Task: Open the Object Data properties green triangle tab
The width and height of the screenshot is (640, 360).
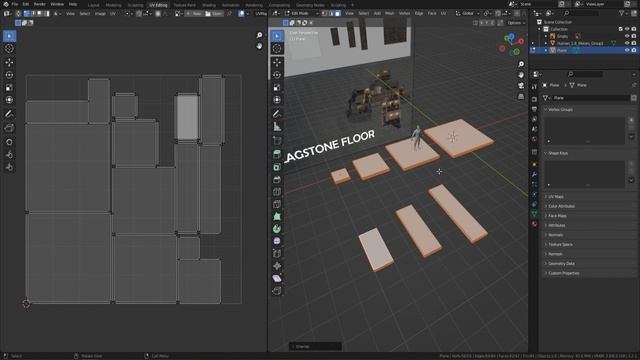Action: point(534,214)
